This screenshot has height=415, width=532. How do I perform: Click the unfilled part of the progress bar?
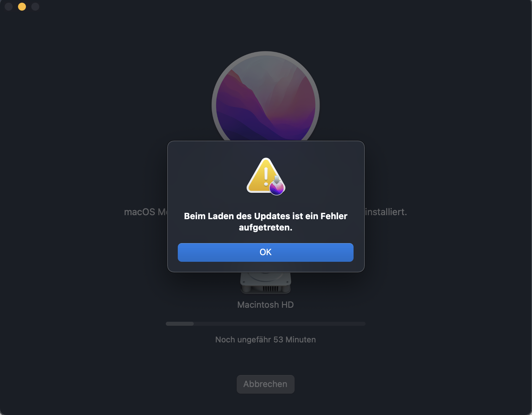point(279,324)
